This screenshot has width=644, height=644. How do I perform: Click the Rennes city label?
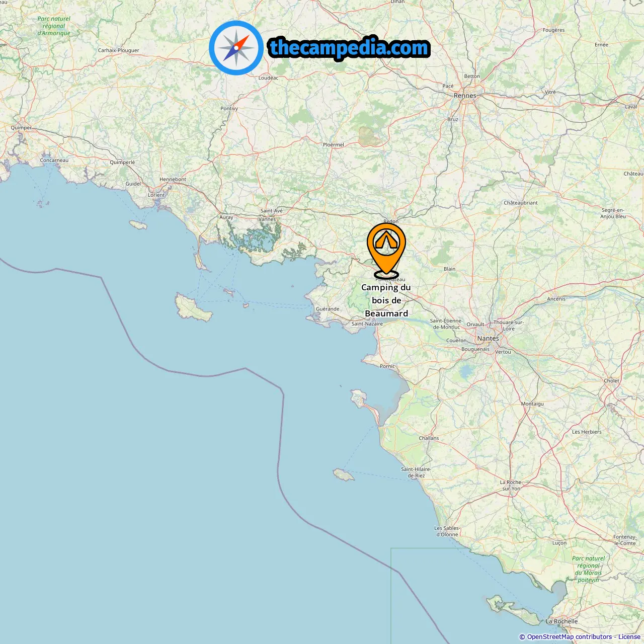pos(465,96)
